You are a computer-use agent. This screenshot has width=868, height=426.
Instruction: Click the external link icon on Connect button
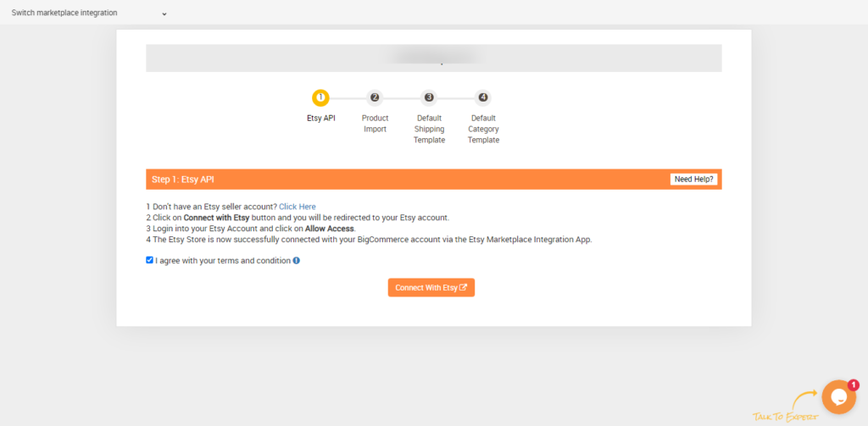[463, 288]
